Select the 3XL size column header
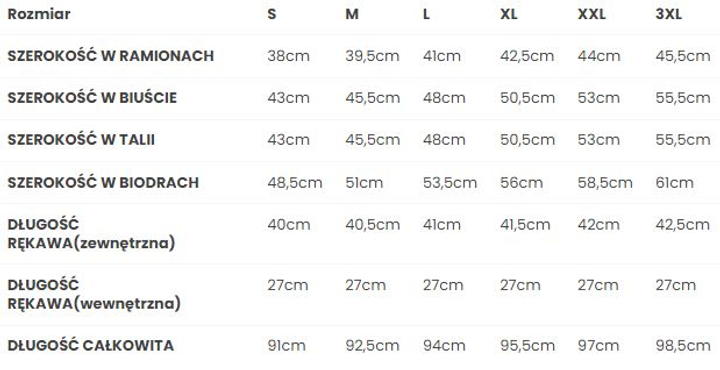 pos(669,14)
